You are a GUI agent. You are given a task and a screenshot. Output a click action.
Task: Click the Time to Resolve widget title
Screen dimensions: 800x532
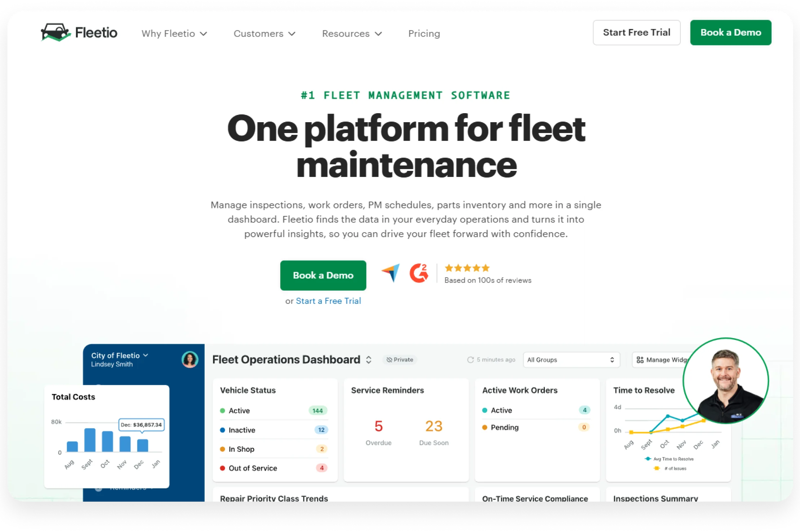pyautogui.click(x=644, y=390)
